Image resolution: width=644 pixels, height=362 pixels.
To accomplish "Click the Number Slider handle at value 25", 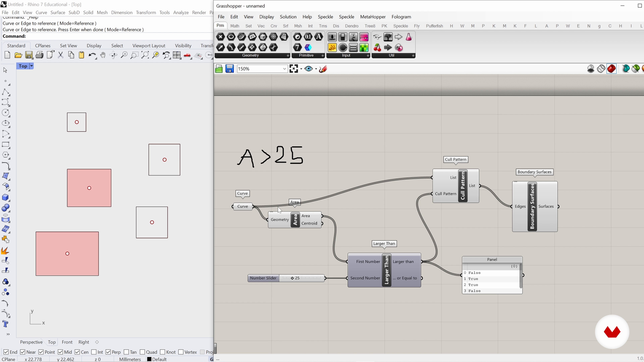I will (x=292, y=278).
